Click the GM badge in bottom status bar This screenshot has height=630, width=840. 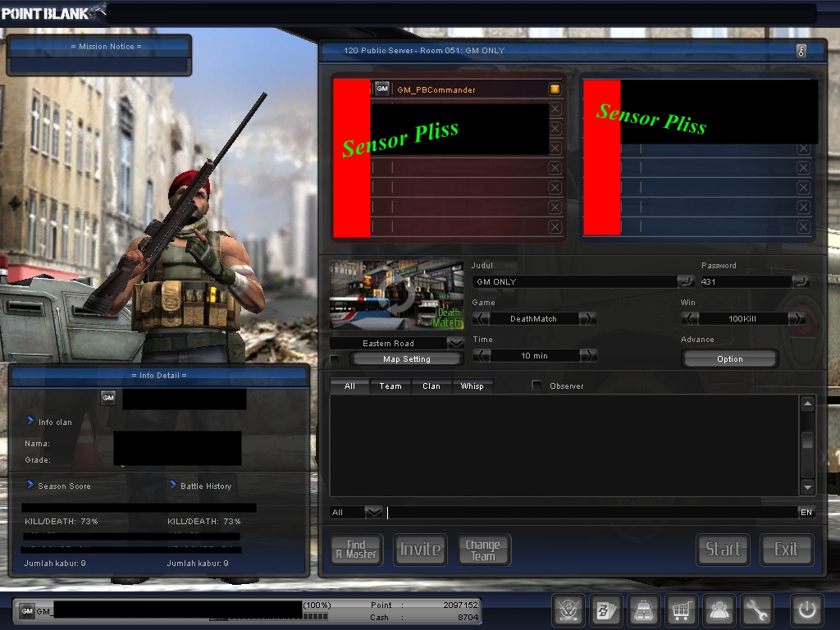[x=27, y=610]
